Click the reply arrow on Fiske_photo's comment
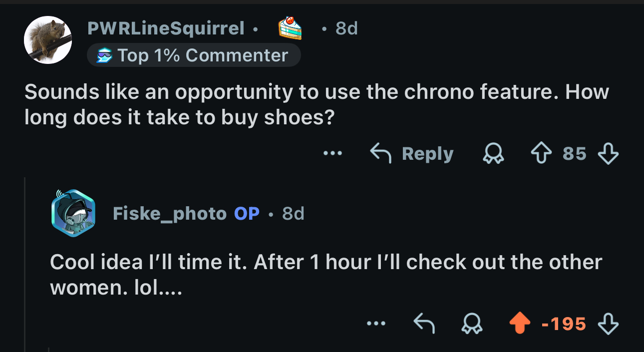This screenshot has height=352, width=644. coord(424,324)
